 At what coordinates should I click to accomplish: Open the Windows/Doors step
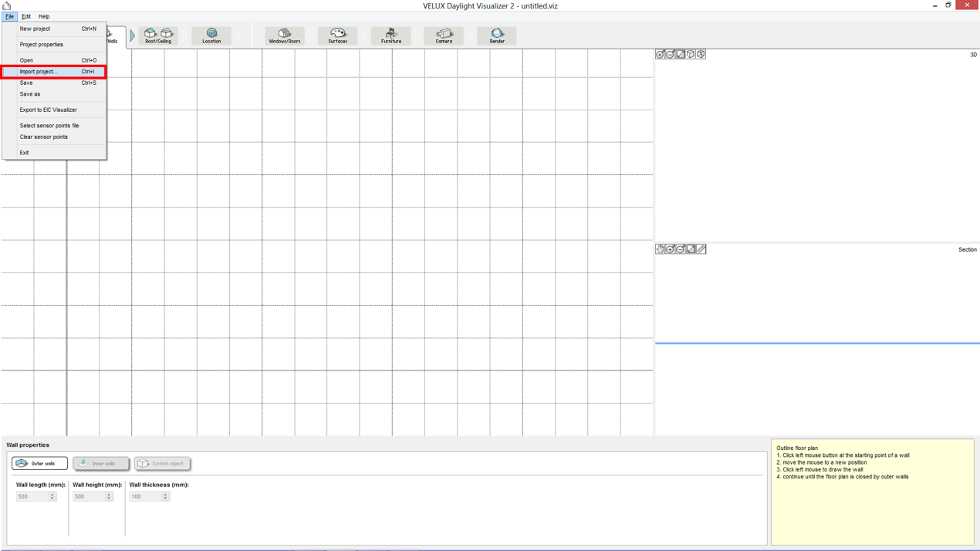click(x=285, y=35)
